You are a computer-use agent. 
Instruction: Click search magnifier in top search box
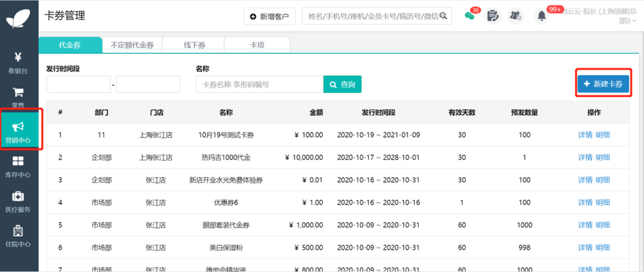tap(443, 16)
